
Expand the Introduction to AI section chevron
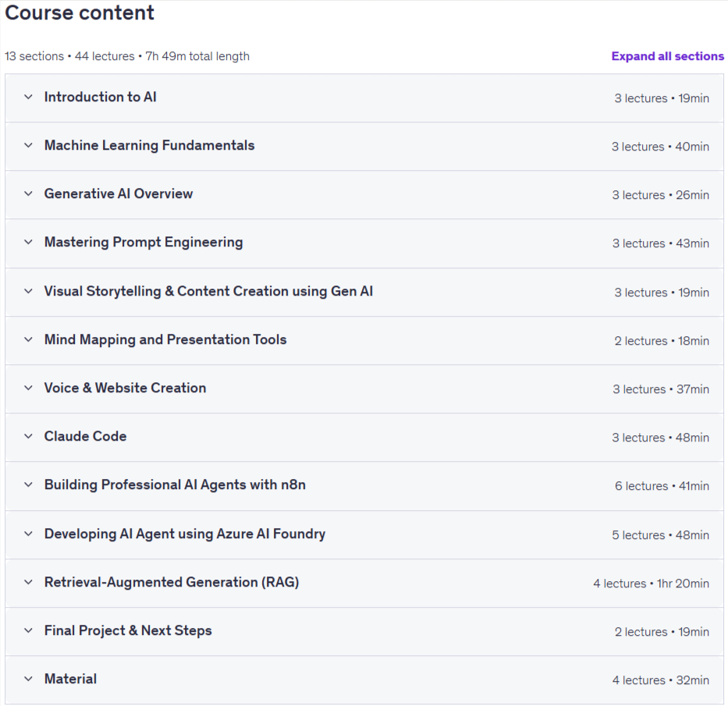click(28, 97)
